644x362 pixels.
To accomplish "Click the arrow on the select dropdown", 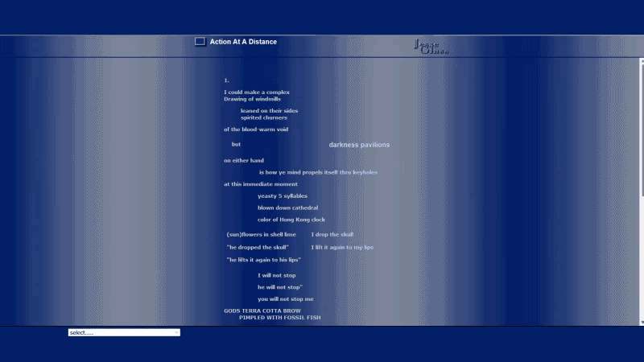I will [176, 332].
